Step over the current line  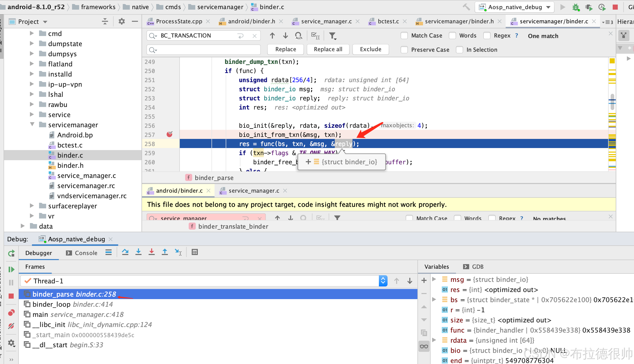[x=125, y=252]
